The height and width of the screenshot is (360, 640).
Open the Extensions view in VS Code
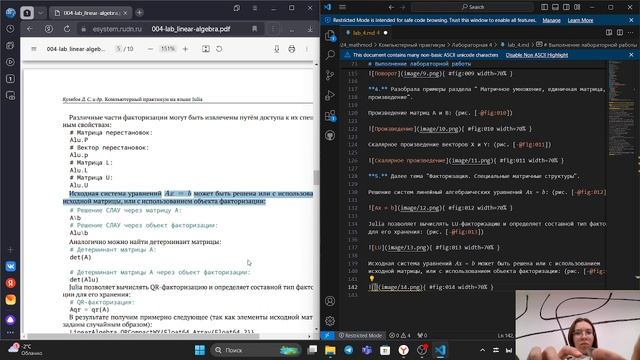coord(330,116)
